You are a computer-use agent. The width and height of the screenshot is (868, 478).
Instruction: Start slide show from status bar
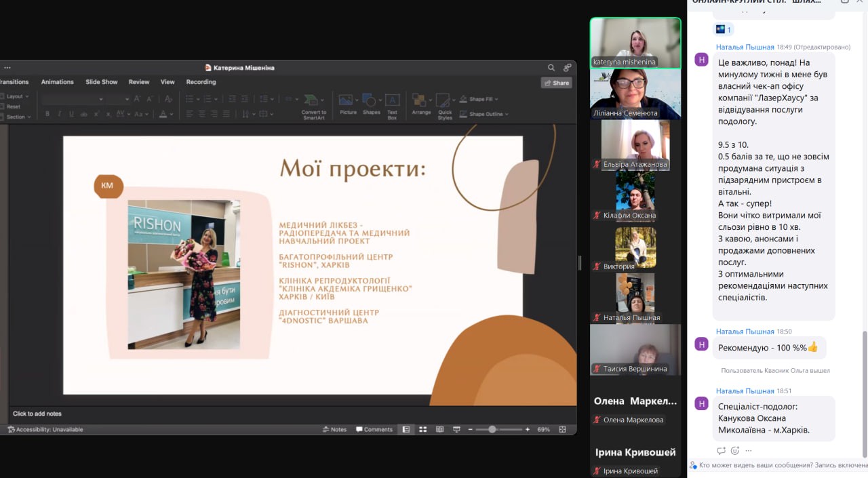pos(456,429)
